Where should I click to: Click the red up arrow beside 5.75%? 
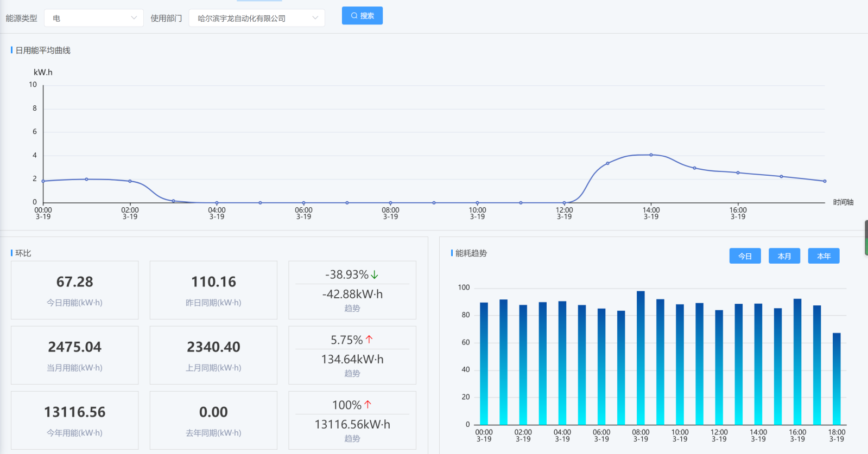click(369, 340)
